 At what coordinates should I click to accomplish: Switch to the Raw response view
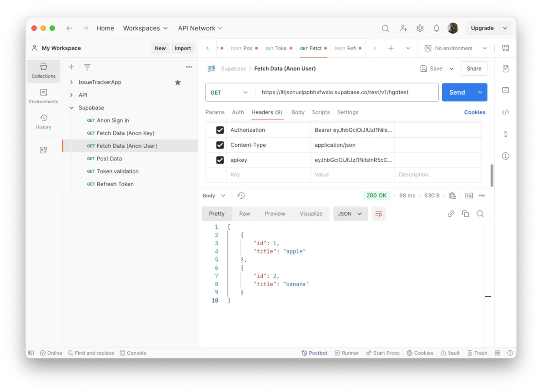click(245, 214)
